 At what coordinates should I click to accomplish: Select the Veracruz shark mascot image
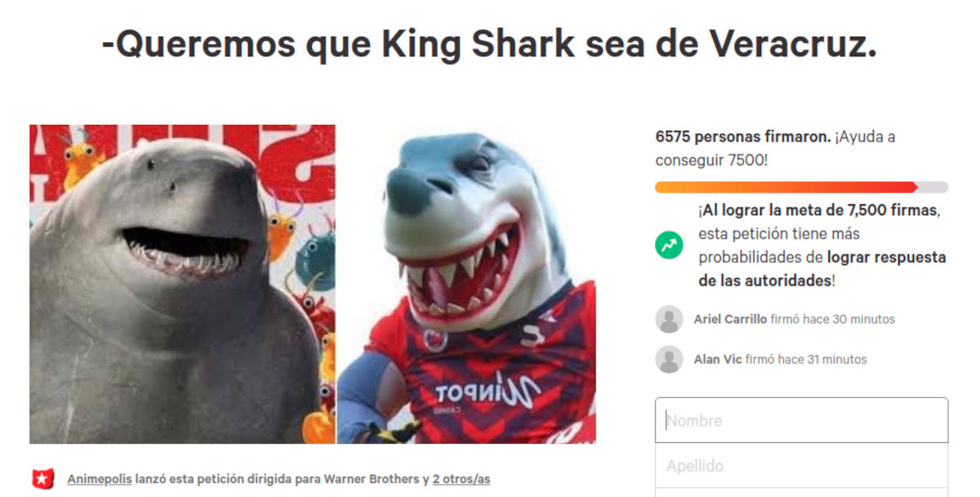point(466,284)
